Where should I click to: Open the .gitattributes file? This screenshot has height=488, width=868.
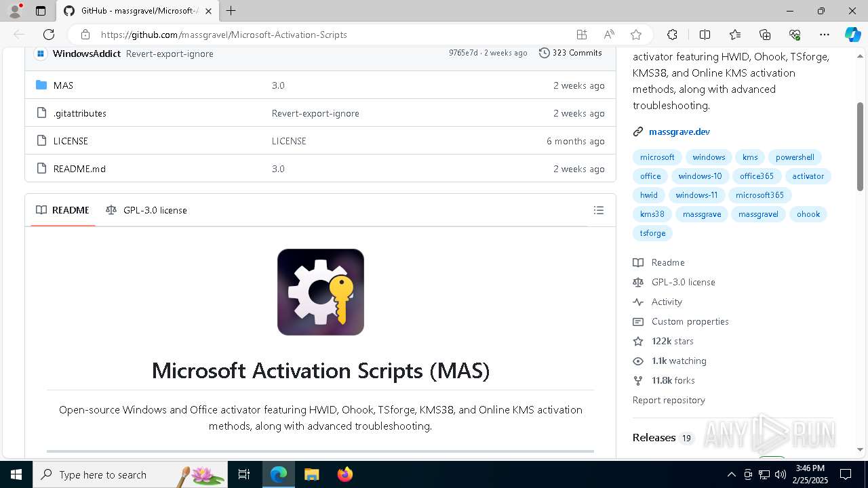point(80,113)
